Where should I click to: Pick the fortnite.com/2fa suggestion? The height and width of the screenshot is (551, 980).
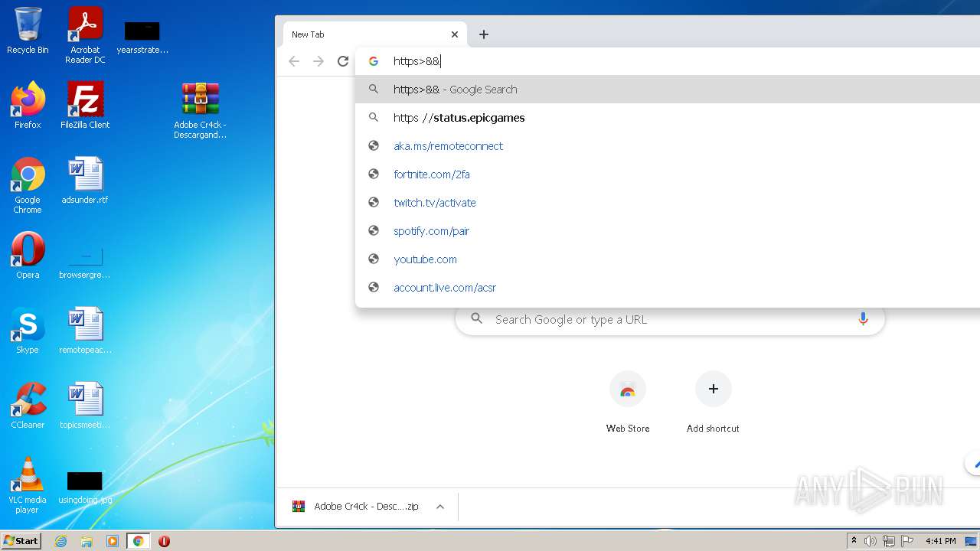click(x=668, y=174)
